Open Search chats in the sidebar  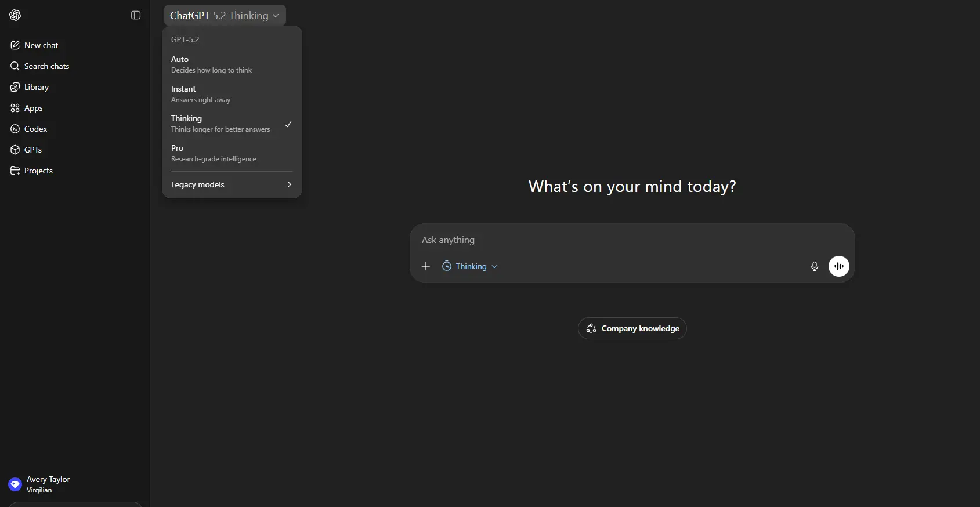click(x=75, y=66)
